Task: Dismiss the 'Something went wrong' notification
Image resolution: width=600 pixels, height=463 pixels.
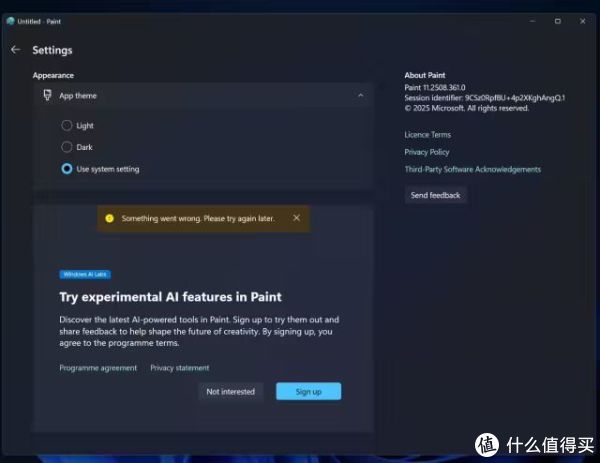Action: click(x=296, y=217)
